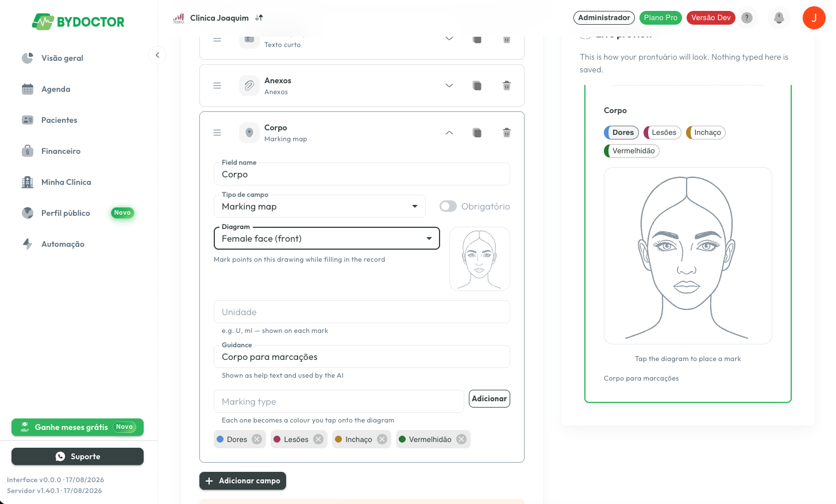Select the Dores chip in preview

pos(622,133)
